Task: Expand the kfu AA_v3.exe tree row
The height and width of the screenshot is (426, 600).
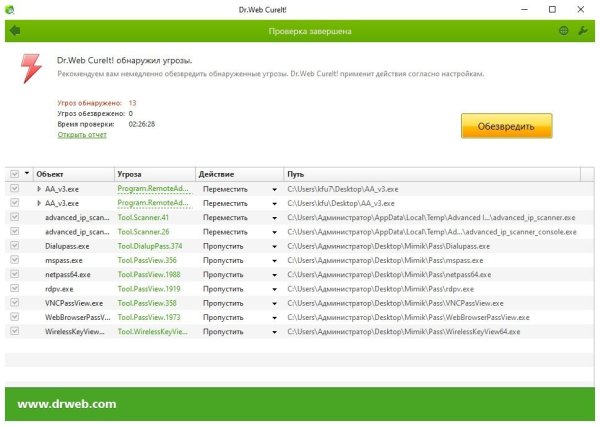Action: tap(39, 203)
